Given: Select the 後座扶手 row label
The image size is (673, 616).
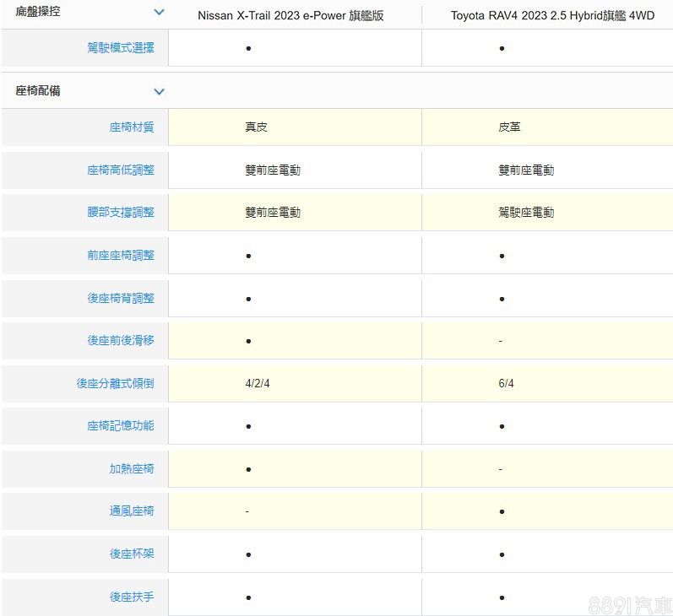Looking at the screenshot, I should (x=132, y=597).
